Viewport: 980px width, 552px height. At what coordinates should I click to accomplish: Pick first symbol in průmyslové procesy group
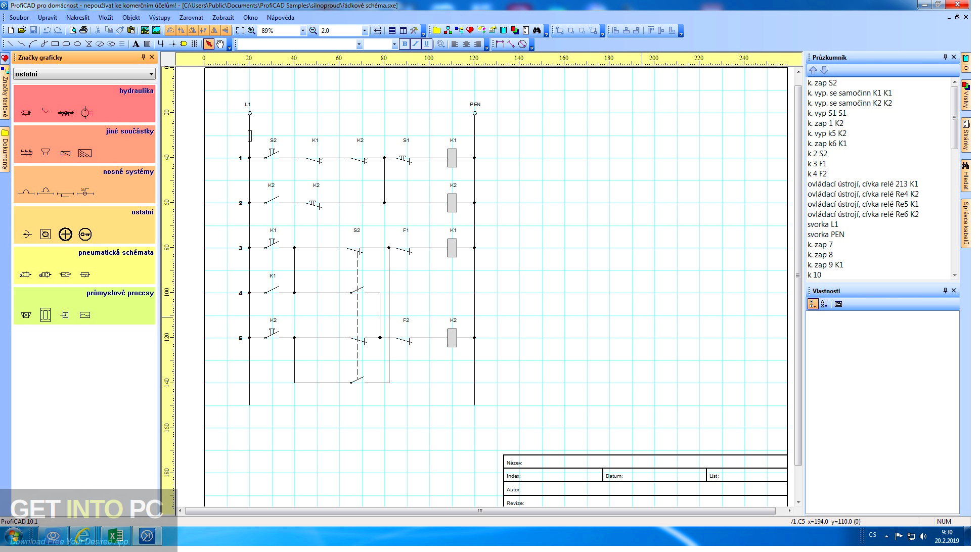click(26, 315)
